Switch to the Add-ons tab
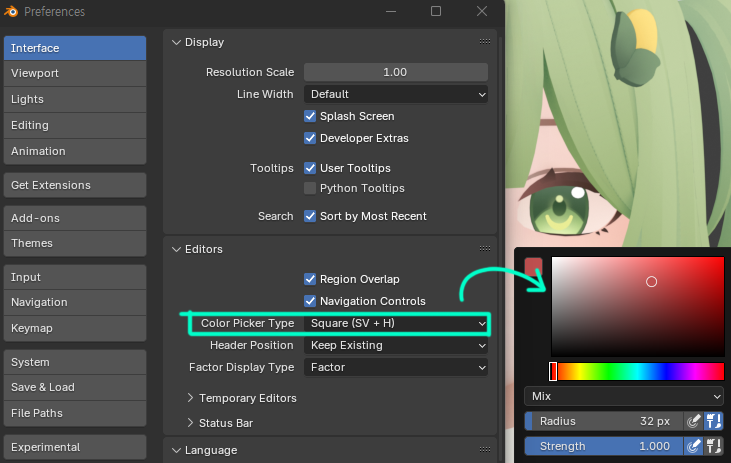 pos(75,218)
